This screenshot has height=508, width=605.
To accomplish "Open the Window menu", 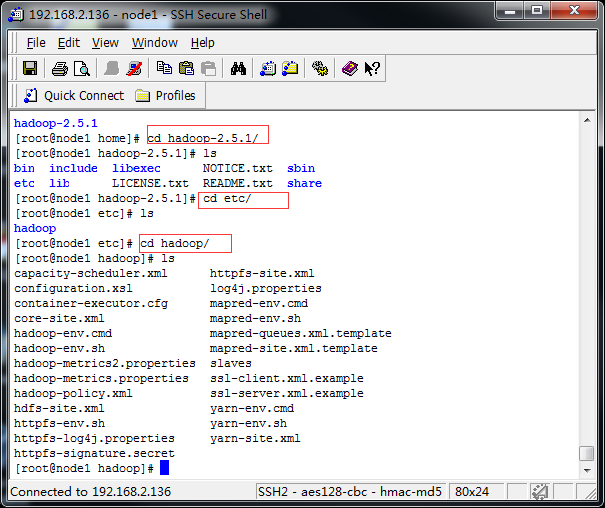I will pyautogui.click(x=155, y=43).
